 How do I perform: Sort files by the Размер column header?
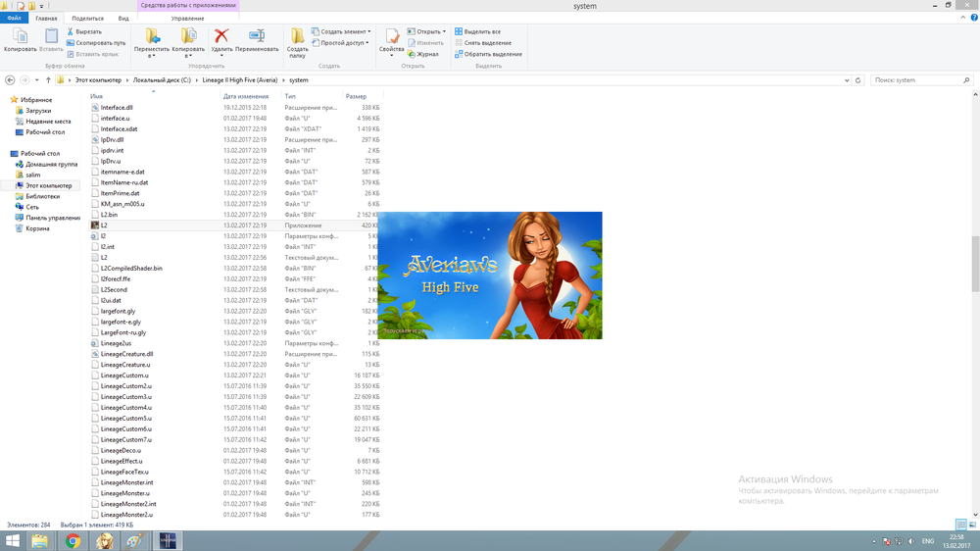click(x=356, y=96)
